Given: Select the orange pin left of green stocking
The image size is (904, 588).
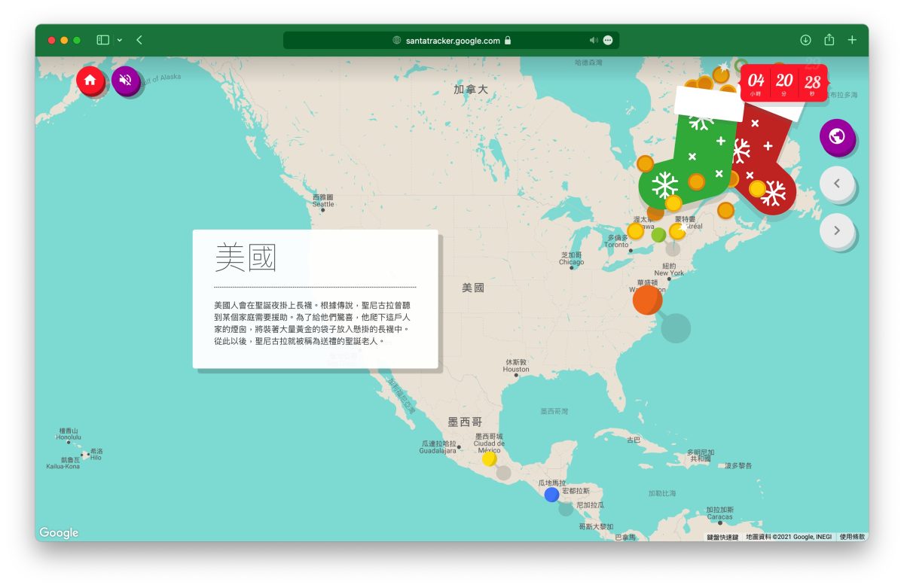Looking at the screenshot, I should click(645, 163).
